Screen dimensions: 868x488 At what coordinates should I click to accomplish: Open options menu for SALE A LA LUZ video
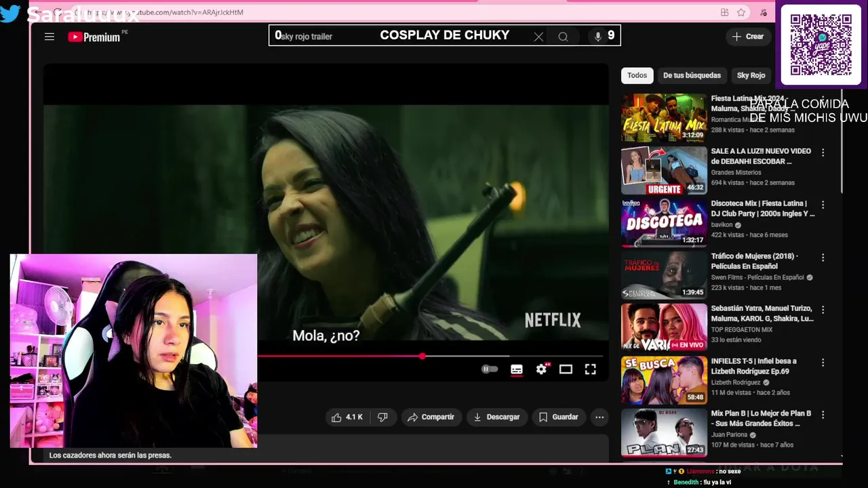(823, 152)
